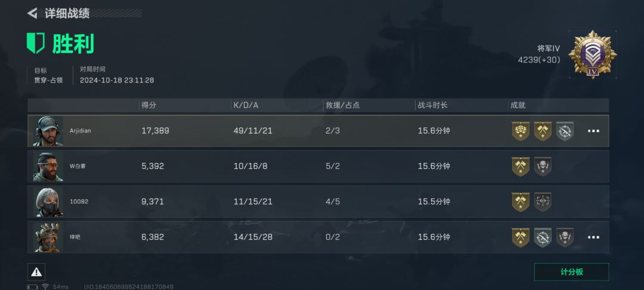This screenshot has width=644, height=290.
Task: Select player 10082's avatar
Action: coord(48,202)
